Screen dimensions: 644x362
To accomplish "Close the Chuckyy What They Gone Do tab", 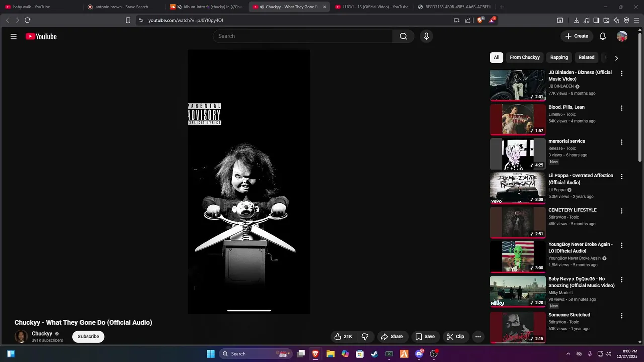I will [324, 7].
